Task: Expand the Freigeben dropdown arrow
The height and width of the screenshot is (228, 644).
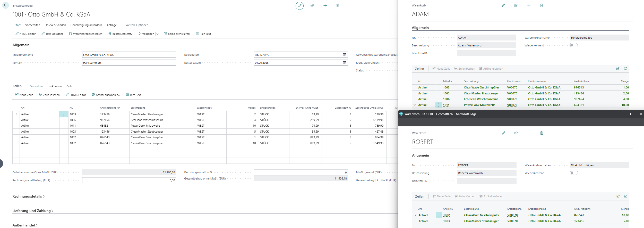Action: pyautogui.click(x=158, y=34)
